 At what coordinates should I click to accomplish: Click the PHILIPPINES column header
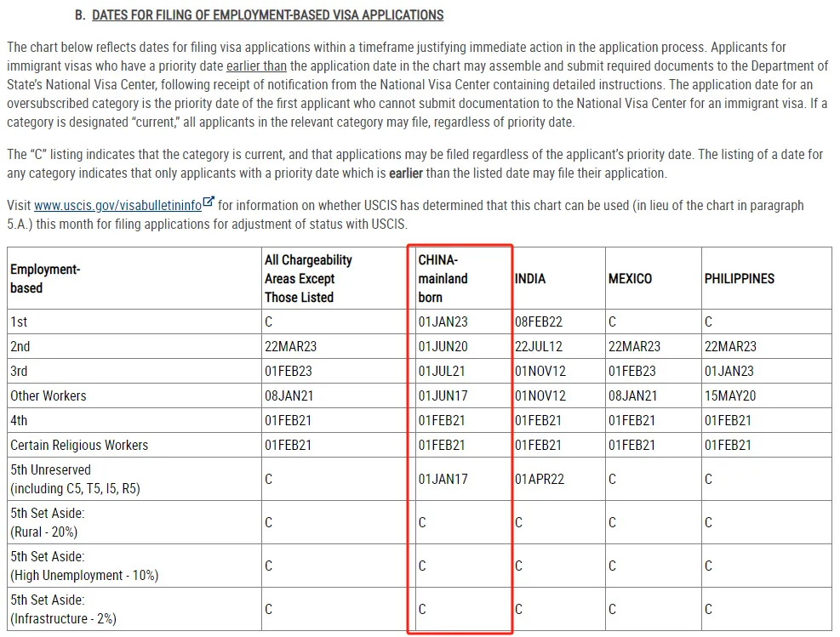click(x=739, y=279)
